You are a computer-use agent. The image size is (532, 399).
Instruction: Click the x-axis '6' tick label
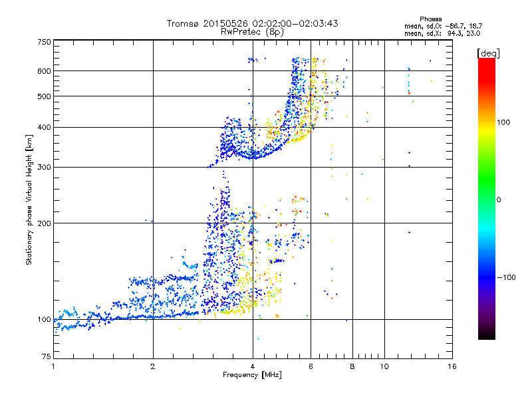[x=311, y=366]
